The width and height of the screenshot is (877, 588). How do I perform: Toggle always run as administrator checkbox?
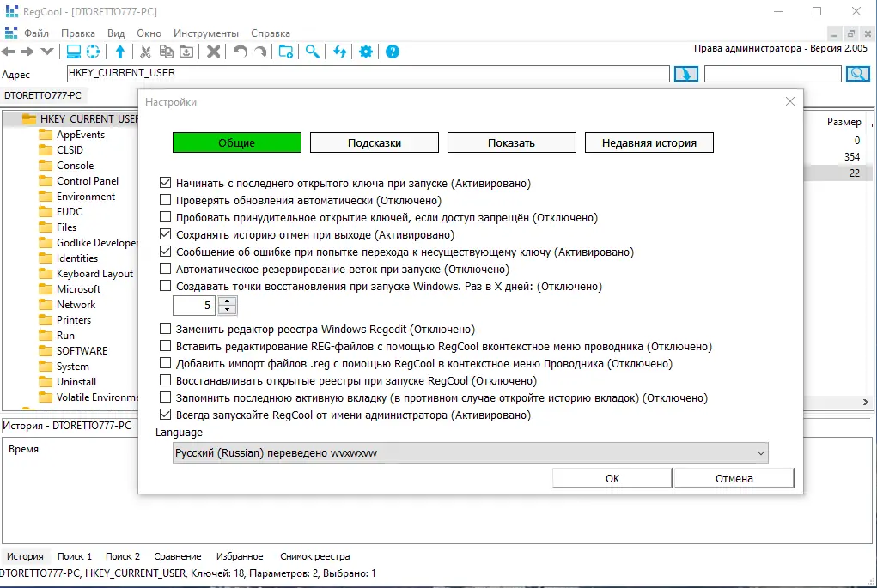tap(165, 415)
